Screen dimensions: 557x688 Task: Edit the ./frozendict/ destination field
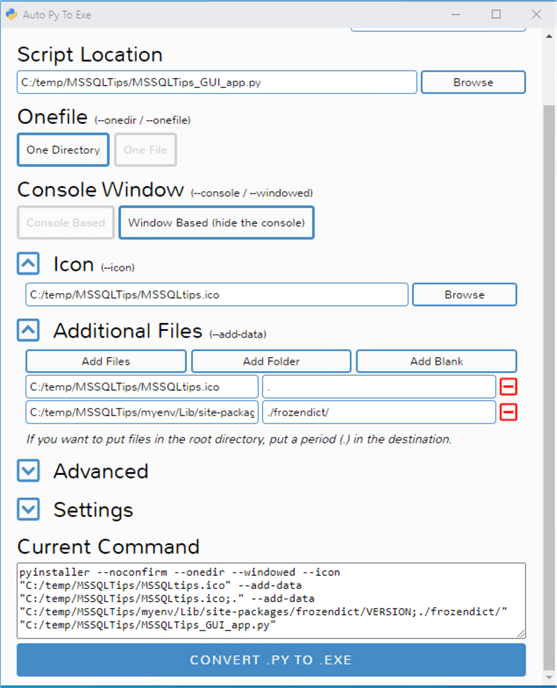pyautogui.click(x=379, y=412)
